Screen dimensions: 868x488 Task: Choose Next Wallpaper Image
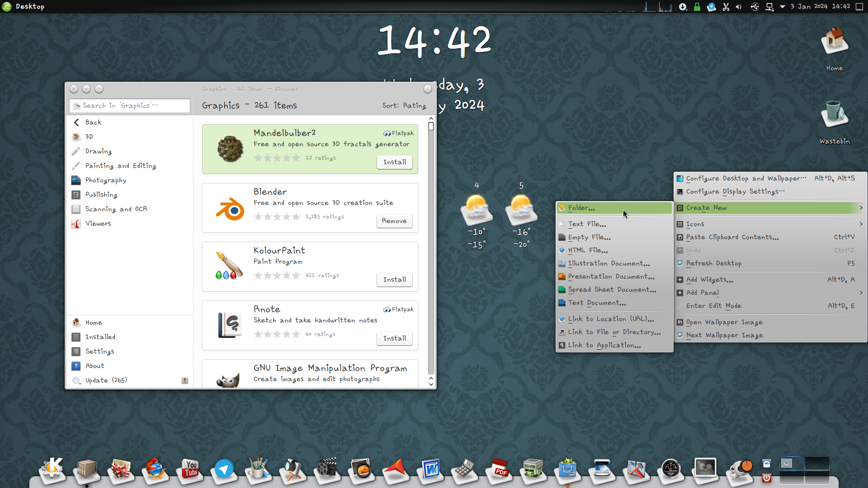pos(770,335)
